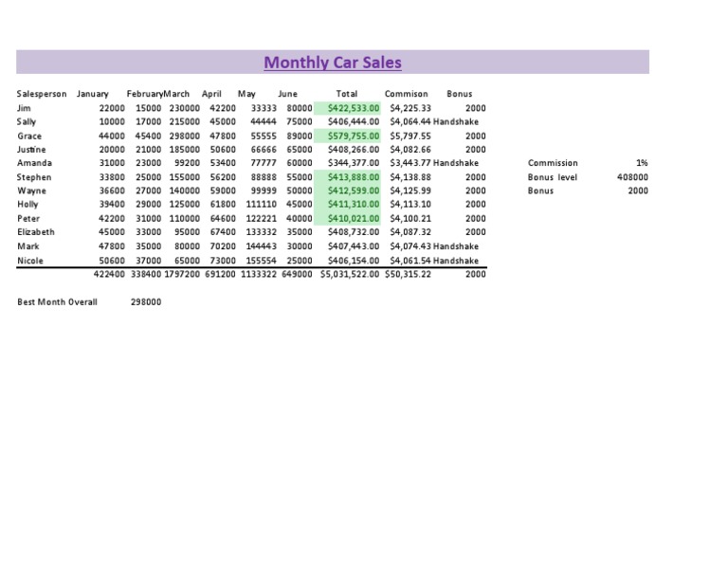Select Nicole's total $406,154.00
Viewport: 728px width, 563px height.
[354, 261]
